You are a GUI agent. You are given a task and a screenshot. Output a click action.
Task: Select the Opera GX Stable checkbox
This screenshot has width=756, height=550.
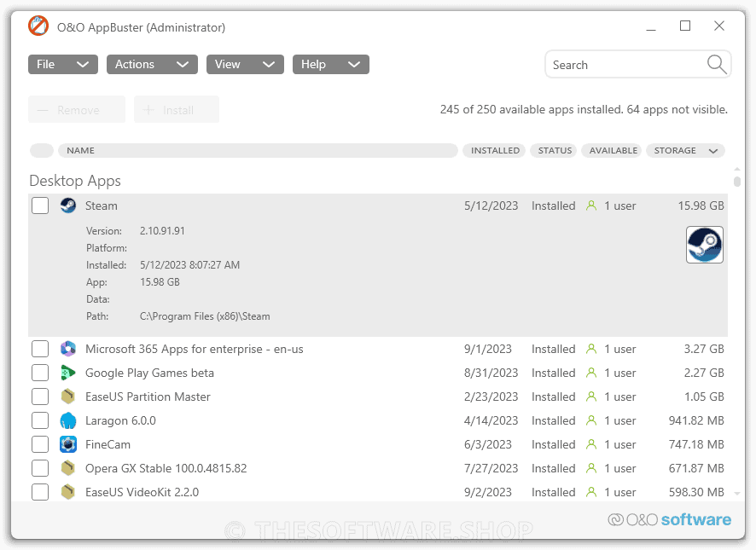coord(40,468)
